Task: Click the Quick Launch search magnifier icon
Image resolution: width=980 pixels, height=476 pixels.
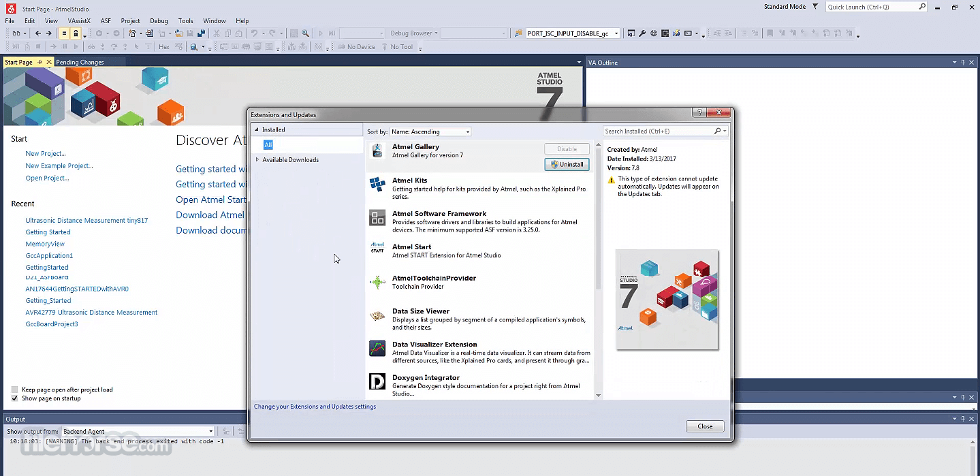Action: (922, 7)
